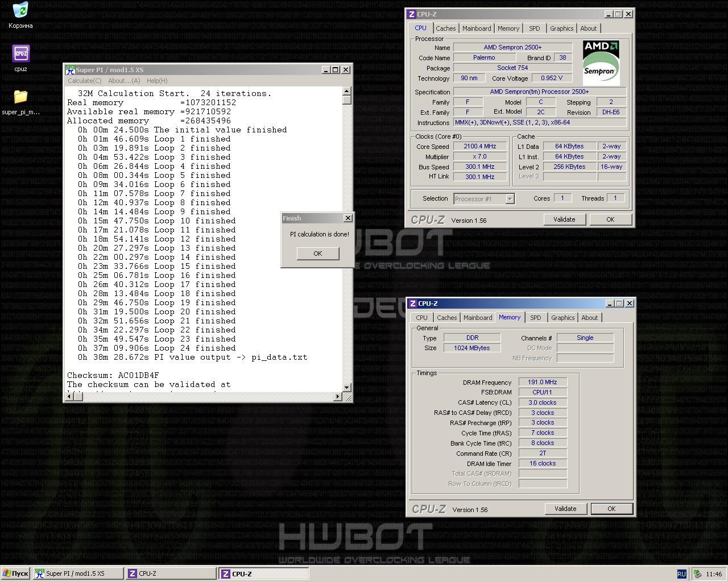Click the Memory CPU-Z window Z title icon
The height and width of the screenshot is (582, 728).
click(413, 304)
